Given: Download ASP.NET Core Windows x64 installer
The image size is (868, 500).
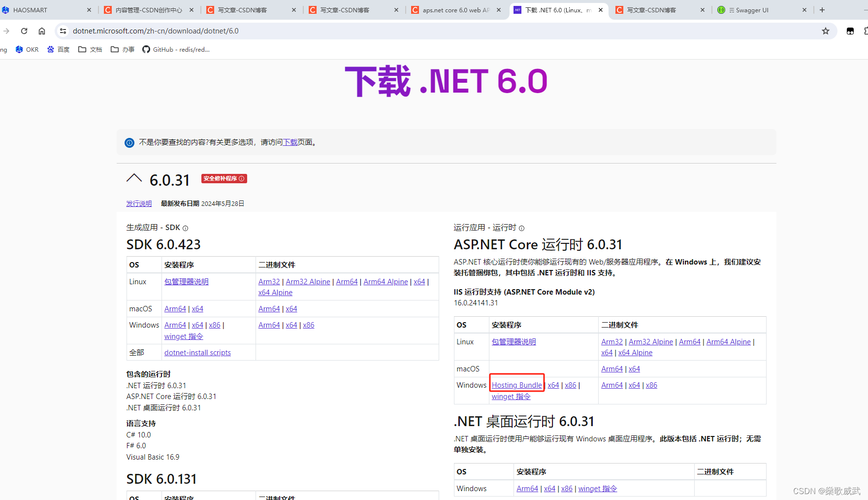Looking at the screenshot, I should pos(553,385).
